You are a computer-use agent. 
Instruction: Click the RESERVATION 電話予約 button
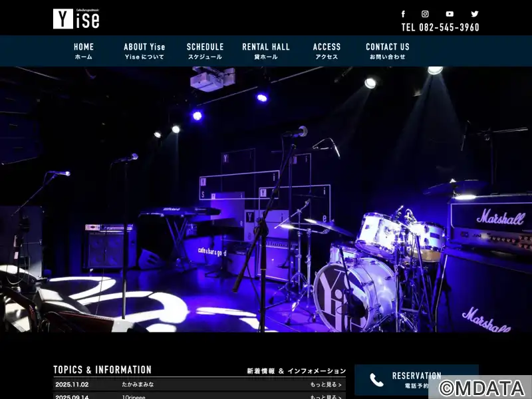417,380
